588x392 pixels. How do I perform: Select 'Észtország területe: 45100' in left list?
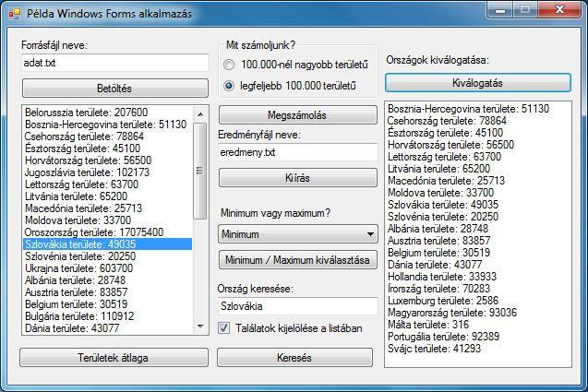[x=108, y=148]
